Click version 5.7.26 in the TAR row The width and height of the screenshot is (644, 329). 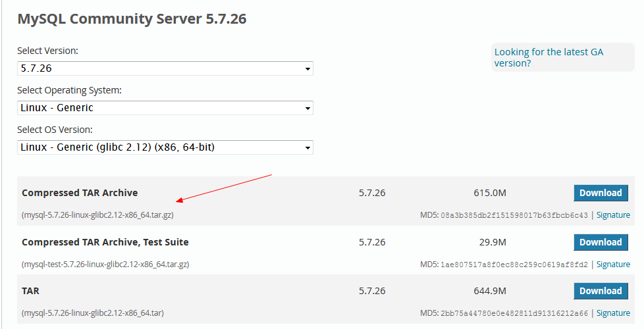pyautogui.click(x=372, y=291)
